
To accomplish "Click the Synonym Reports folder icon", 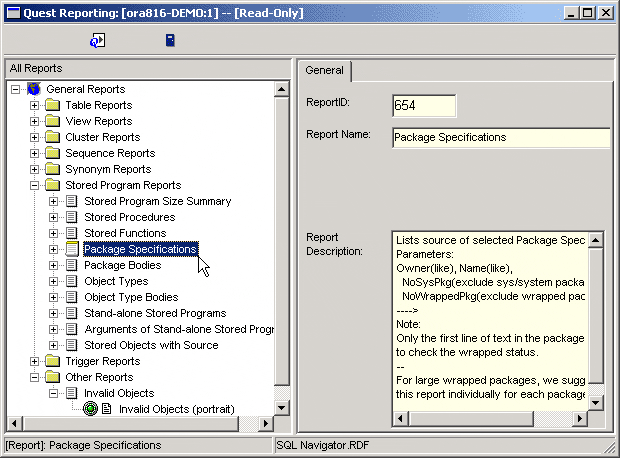I will tap(53, 169).
